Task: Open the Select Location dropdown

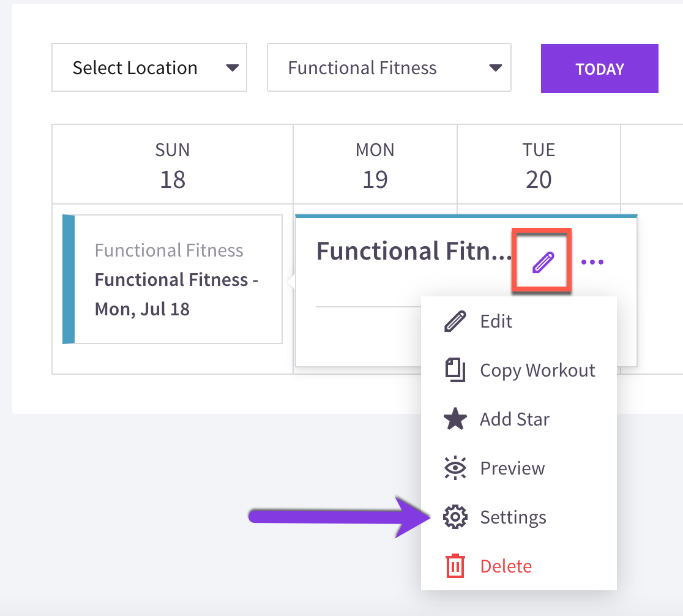Action: pyautogui.click(x=149, y=67)
